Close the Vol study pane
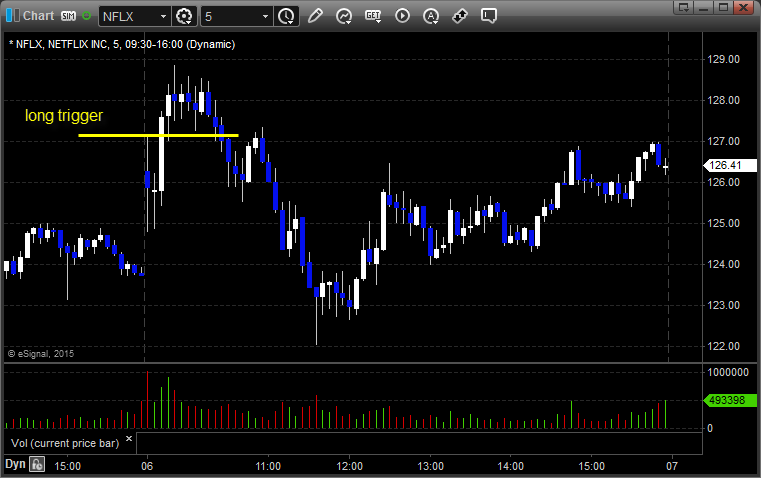 [129, 439]
